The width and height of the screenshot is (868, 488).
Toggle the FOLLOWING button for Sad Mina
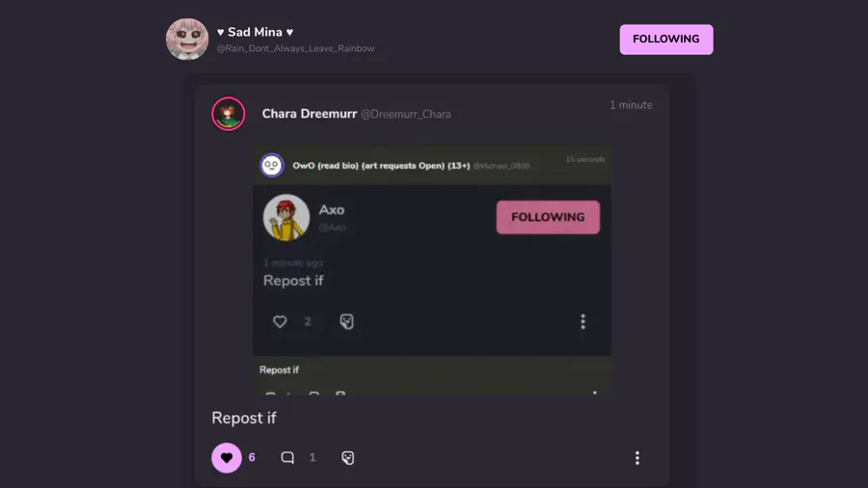click(665, 40)
